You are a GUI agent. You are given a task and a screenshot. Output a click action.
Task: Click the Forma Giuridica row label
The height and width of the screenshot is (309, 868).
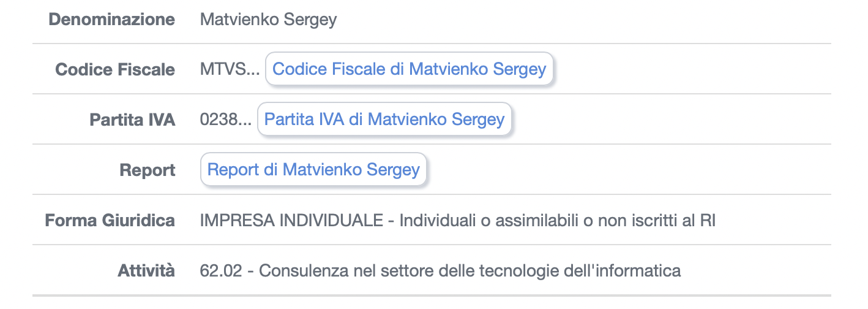click(x=110, y=220)
